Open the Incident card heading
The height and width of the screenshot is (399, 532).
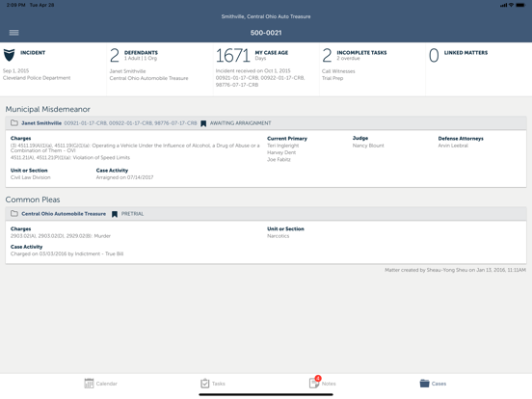[33, 53]
